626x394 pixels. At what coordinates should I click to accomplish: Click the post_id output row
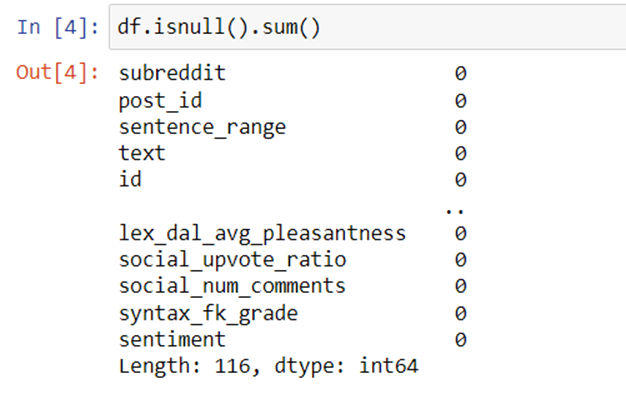coord(293,101)
